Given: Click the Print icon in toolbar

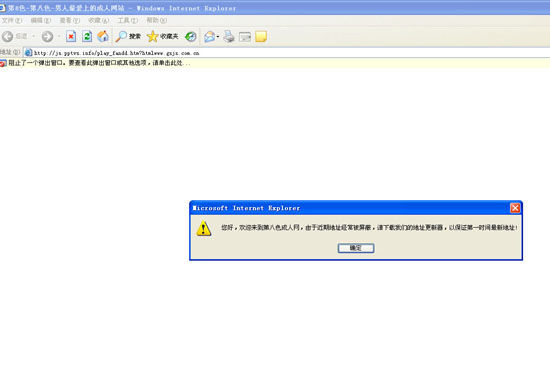Looking at the screenshot, I should [x=229, y=36].
